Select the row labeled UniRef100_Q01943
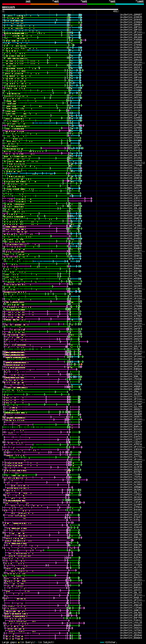 click(131, 110)
